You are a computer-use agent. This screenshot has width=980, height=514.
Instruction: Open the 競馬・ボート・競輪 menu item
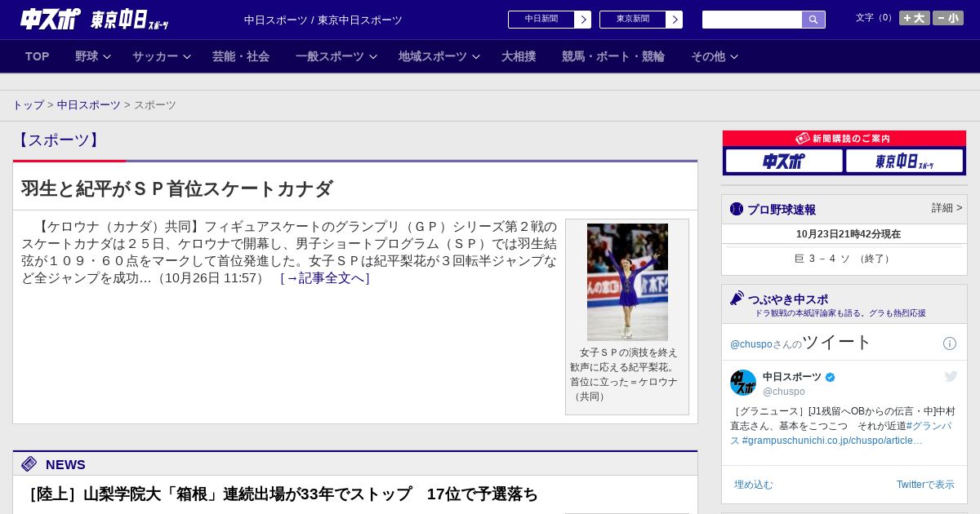[x=613, y=56]
